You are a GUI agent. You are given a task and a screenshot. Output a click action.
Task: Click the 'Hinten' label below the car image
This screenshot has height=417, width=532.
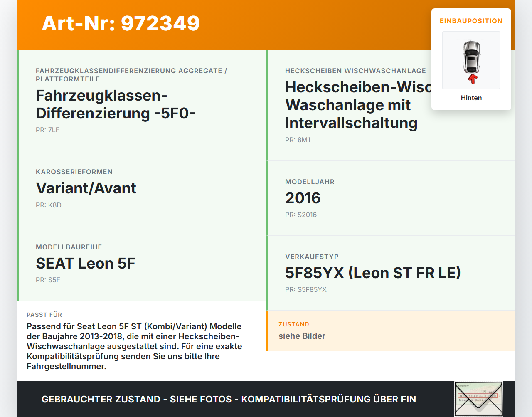(x=471, y=98)
